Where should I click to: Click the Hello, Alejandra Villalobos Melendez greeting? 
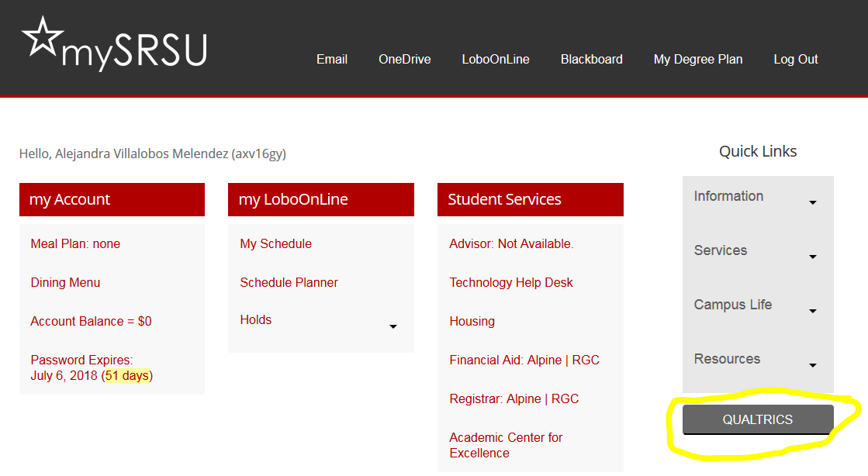(x=153, y=153)
